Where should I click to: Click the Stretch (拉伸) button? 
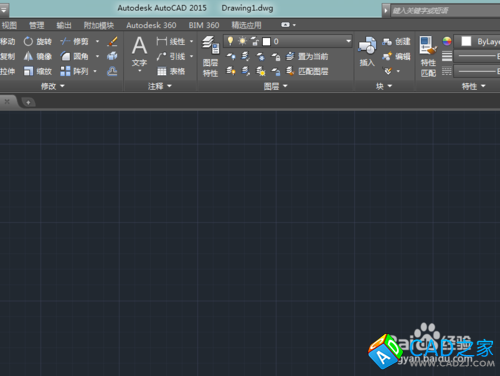pyautogui.click(x=7, y=71)
